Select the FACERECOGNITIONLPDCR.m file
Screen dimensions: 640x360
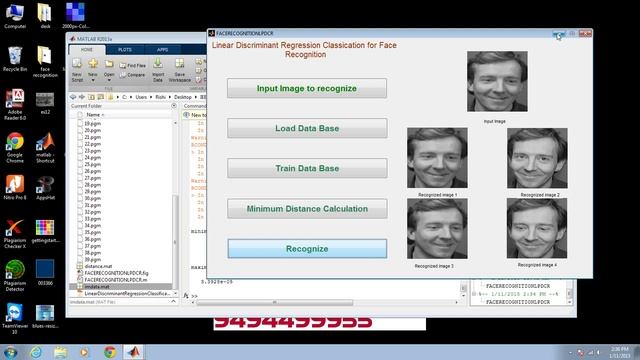(x=116, y=280)
